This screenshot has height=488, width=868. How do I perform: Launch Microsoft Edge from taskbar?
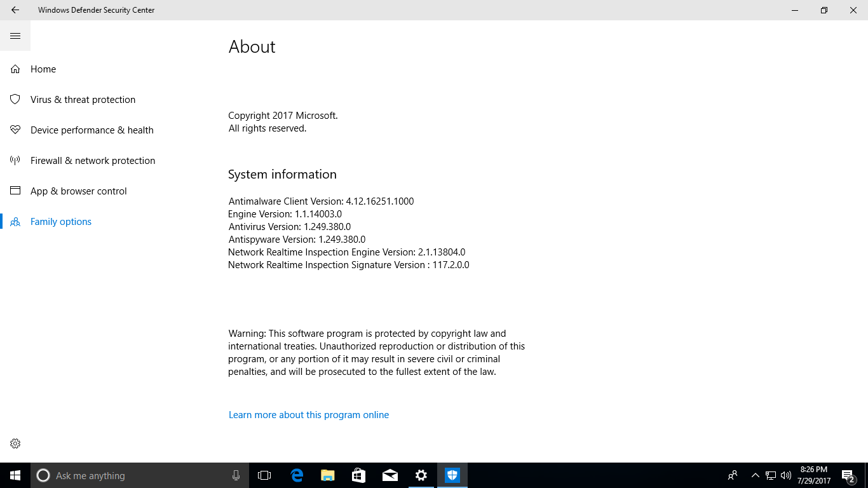[x=297, y=475]
